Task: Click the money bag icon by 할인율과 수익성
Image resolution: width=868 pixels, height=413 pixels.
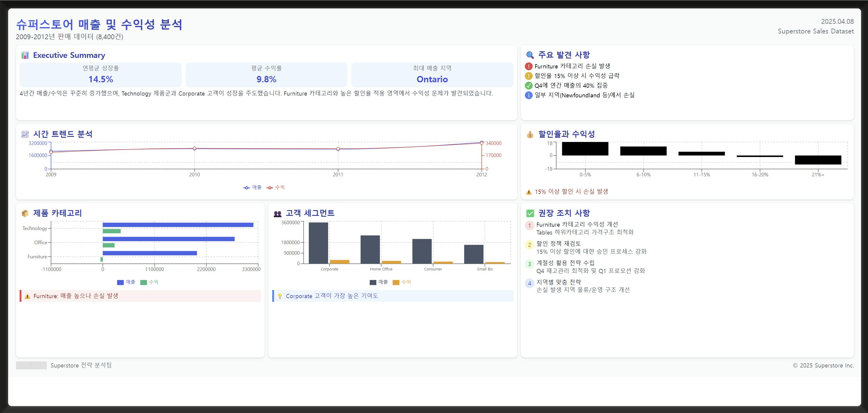Action: pyautogui.click(x=530, y=135)
